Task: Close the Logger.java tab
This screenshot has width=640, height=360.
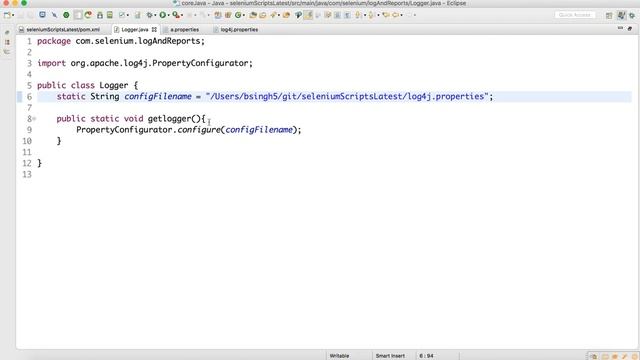Action: [x=154, y=29]
